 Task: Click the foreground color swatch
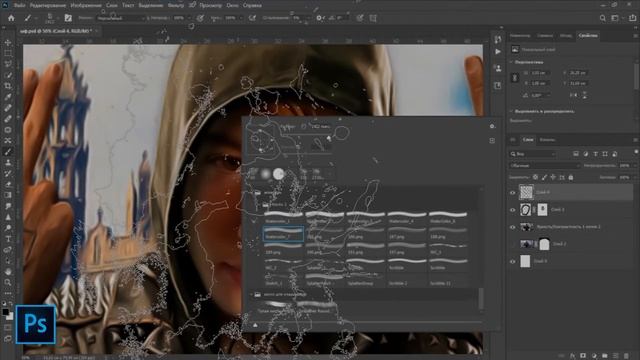5,312
